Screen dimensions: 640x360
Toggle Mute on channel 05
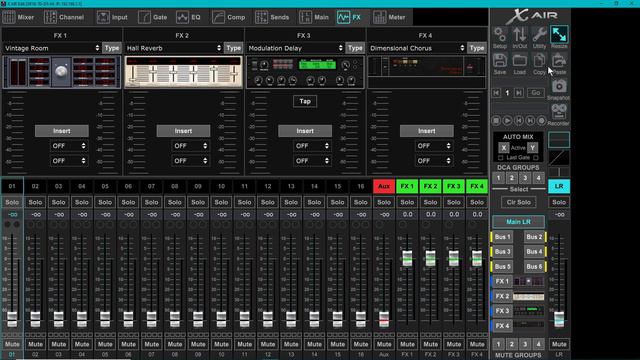pos(105,344)
